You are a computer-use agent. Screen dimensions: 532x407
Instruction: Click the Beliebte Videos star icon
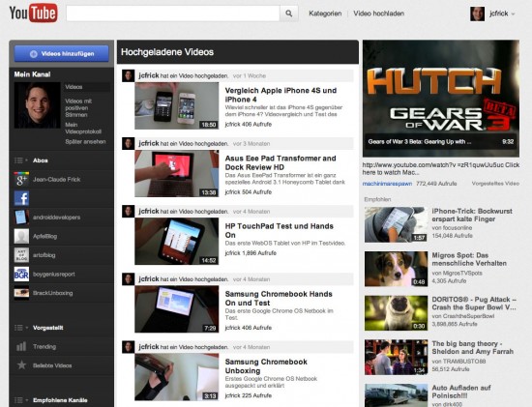tap(21, 365)
